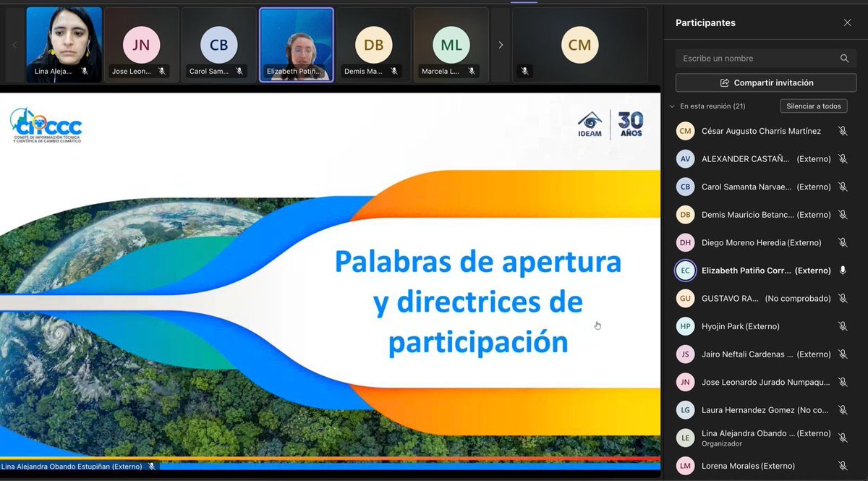Click the muted mic icon beside César Augusto Charris

point(843,131)
